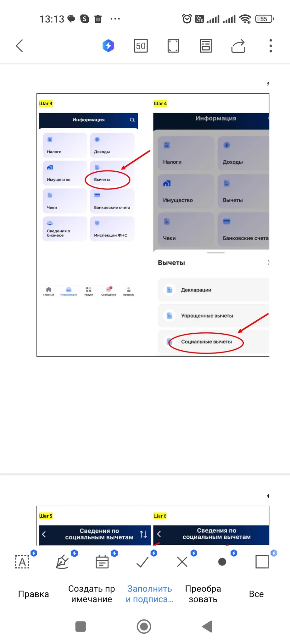The width and height of the screenshot is (290, 644).
Task: Open three-dot overflow menu
Action: pyautogui.click(x=270, y=46)
